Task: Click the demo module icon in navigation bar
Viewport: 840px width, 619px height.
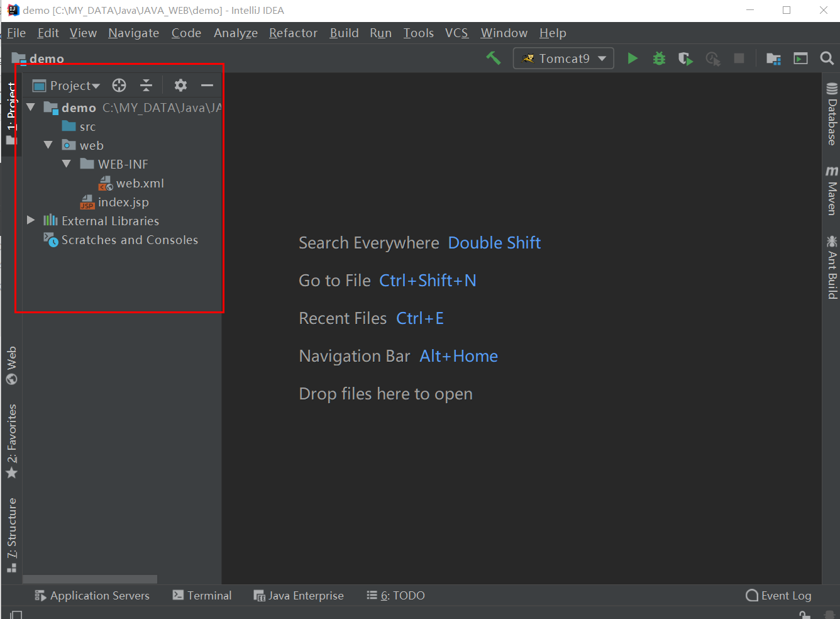Action: (19, 59)
